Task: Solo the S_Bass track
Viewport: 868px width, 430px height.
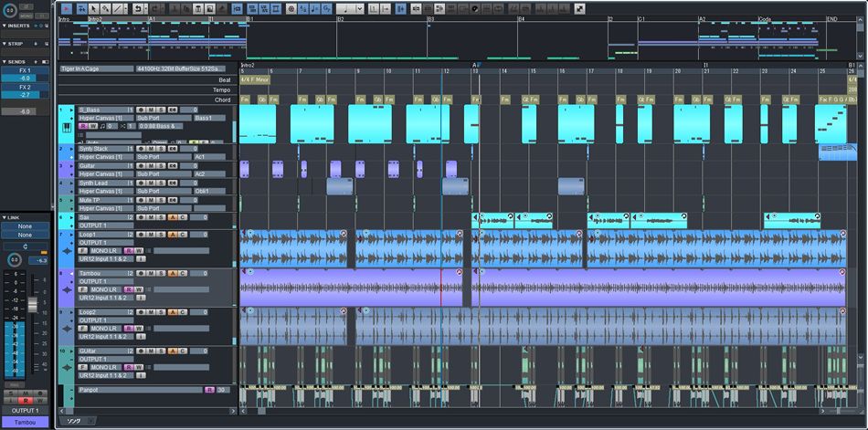Action: tap(161, 110)
